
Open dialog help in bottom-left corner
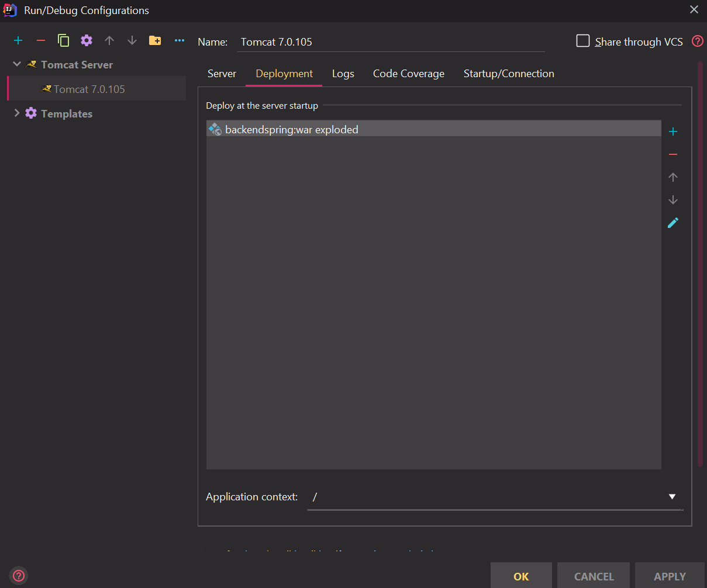[x=19, y=575]
